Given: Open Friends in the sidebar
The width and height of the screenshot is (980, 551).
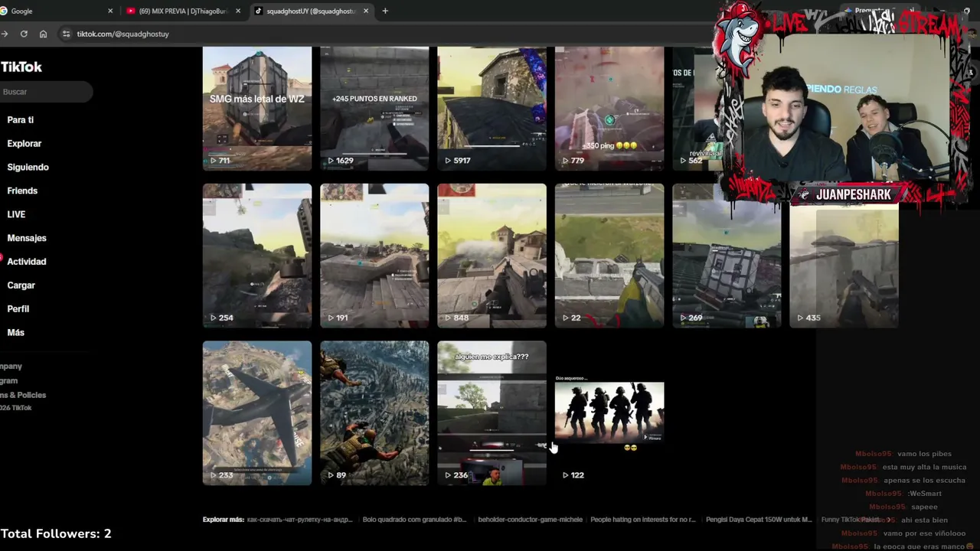Looking at the screenshot, I should click(x=22, y=191).
